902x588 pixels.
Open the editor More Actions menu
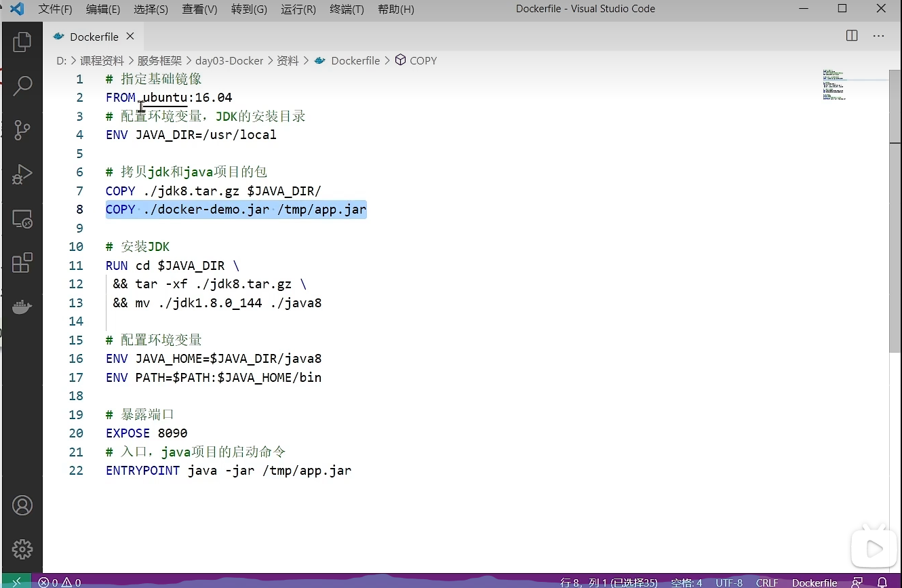(x=878, y=36)
